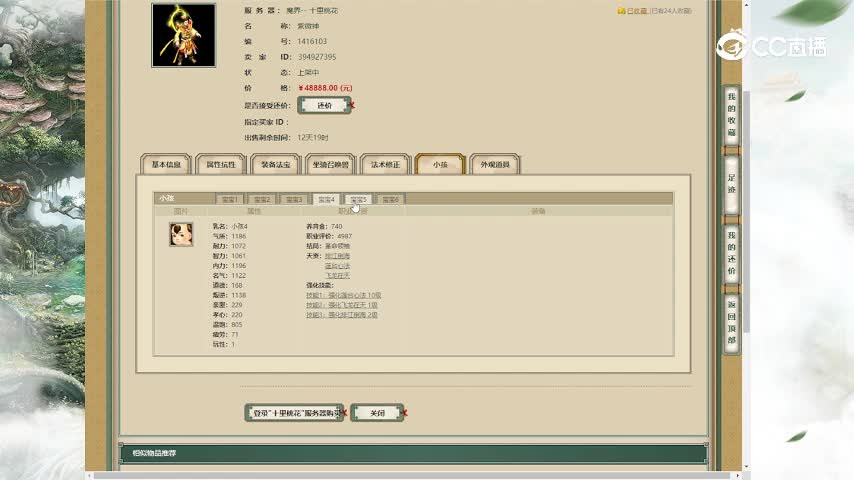Select the 小孩 tab
Screen dimensions: 854x480
(x=440, y=165)
